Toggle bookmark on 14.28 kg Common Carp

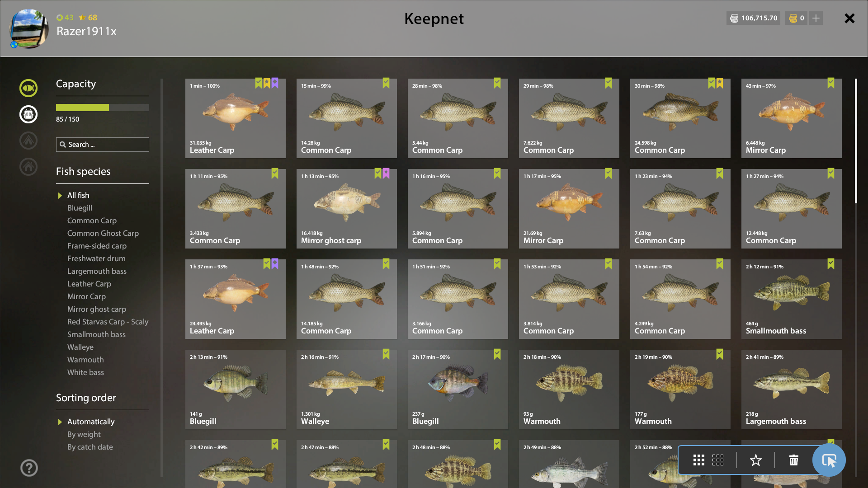[x=386, y=83]
